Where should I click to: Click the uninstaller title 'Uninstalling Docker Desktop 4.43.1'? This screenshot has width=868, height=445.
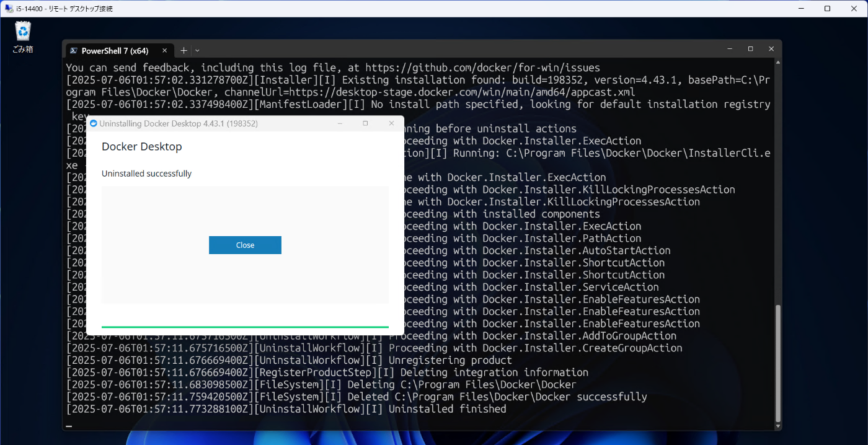click(x=179, y=123)
